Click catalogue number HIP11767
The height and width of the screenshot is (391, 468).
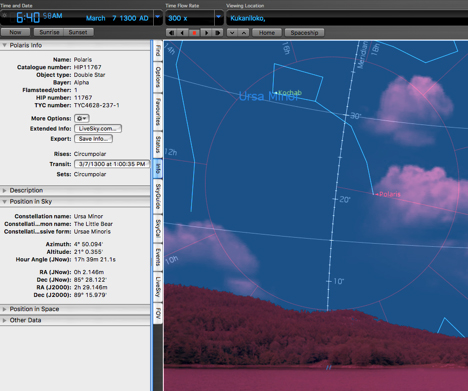[87, 67]
